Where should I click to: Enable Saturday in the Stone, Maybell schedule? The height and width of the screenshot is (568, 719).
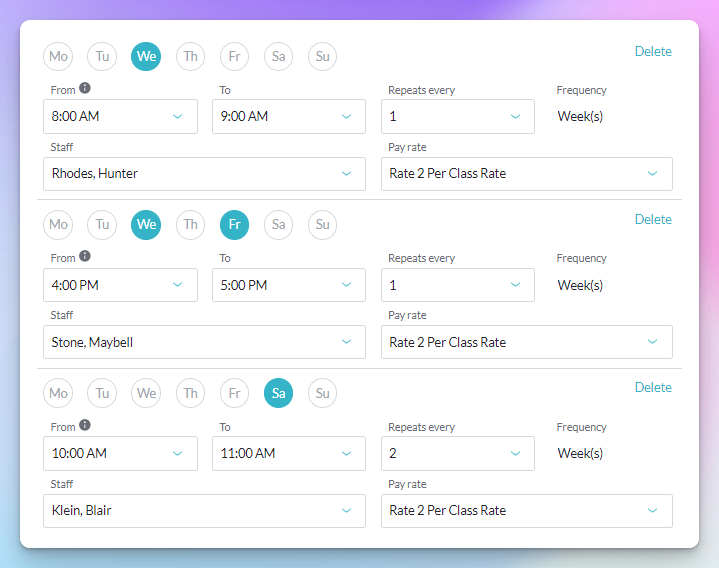click(278, 225)
